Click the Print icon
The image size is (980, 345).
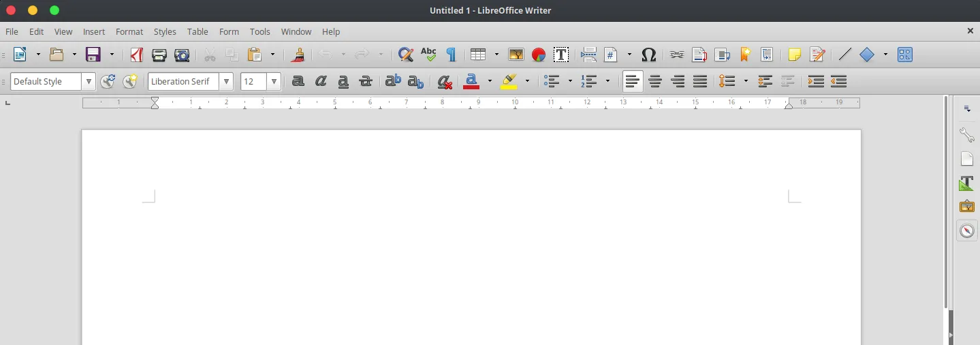point(159,55)
